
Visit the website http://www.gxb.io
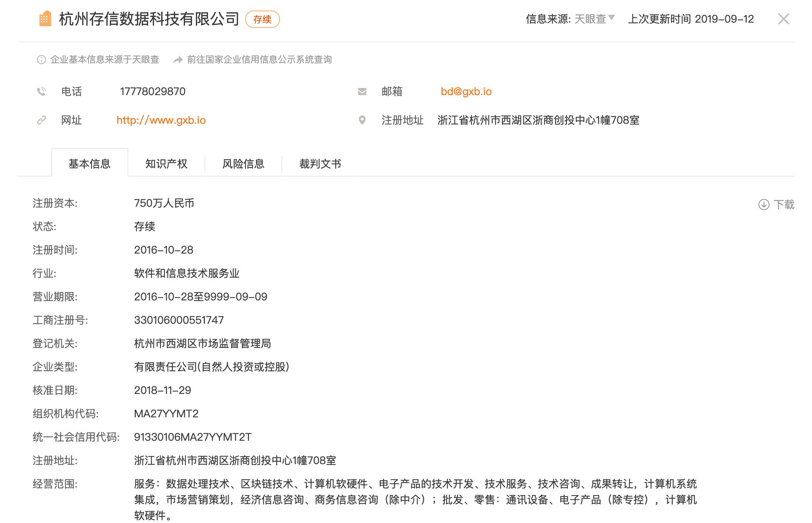pos(161,120)
